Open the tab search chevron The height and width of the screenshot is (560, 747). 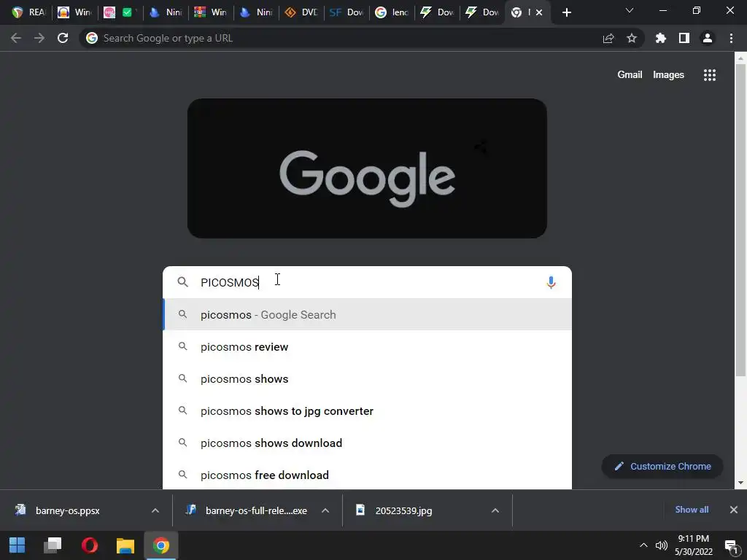630,10
